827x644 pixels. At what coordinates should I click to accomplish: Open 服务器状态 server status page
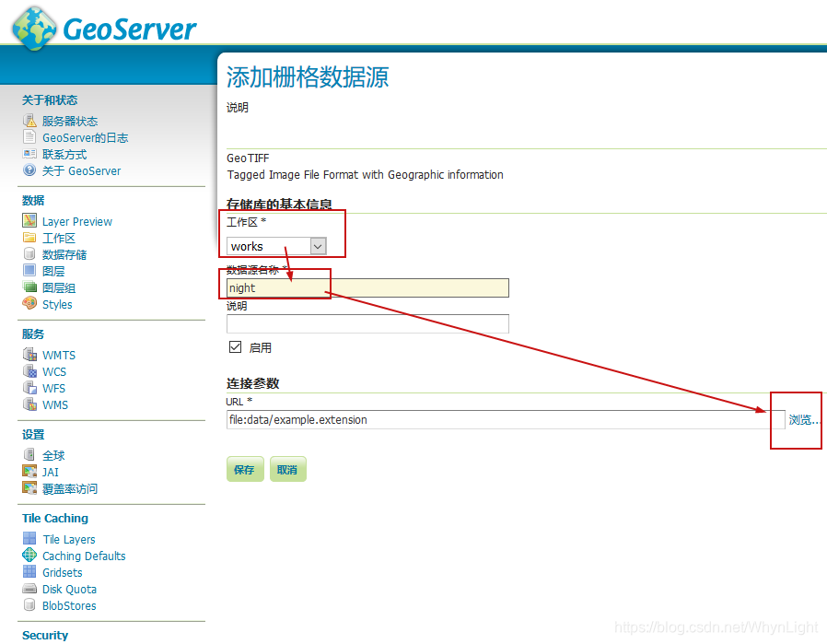tap(70, 122)
